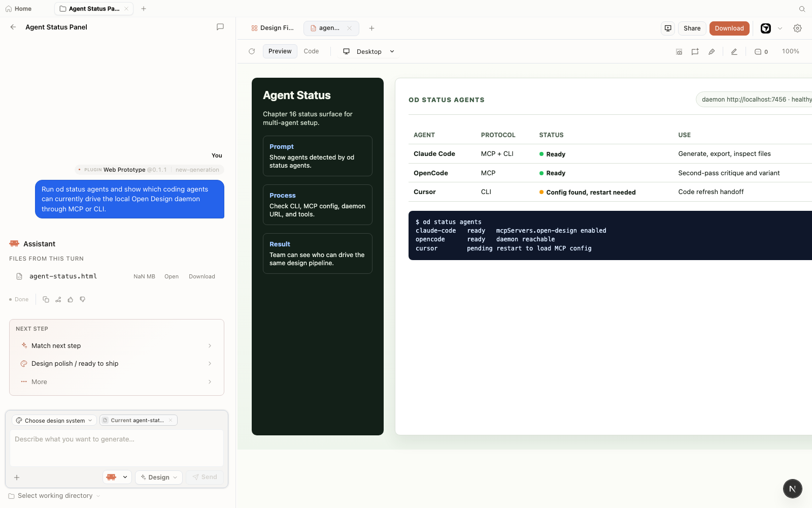Add a new file tab next to agen...
Image resolution: width=812 pixels, height=508 pixels.
pos(371,28)
